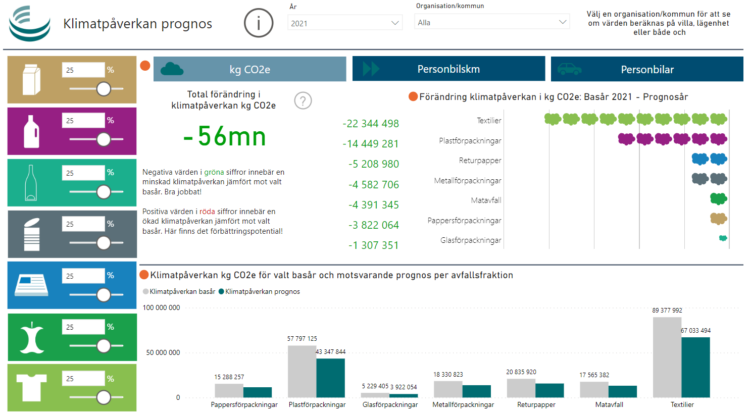Click the plastic packaging percentage slider handle
The image size is (750, 413).
tap(102, 141)
